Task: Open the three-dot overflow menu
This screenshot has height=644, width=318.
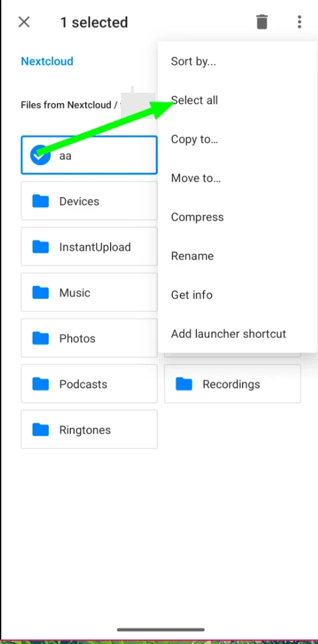Action: [299, 22]
